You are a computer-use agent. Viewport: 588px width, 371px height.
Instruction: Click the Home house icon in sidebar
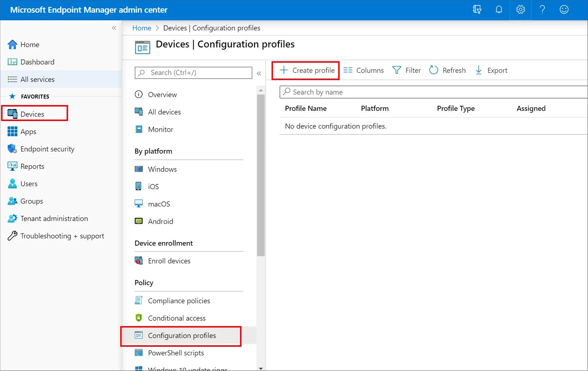[12, 45]
